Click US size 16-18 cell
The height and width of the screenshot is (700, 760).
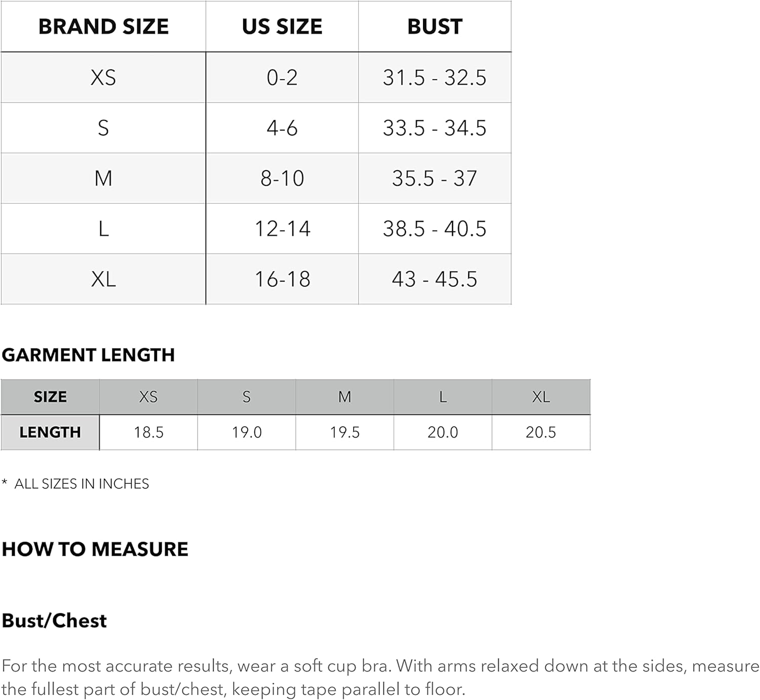coord(282,279)
